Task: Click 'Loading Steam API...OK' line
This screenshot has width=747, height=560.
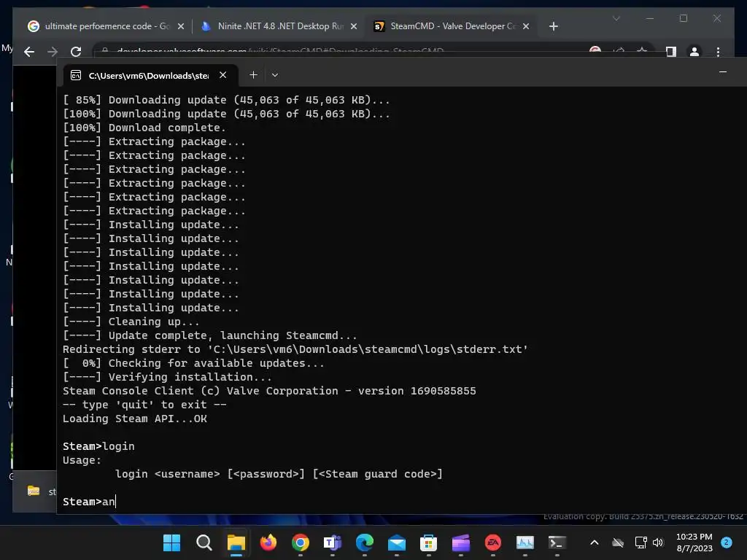Action: coord(135,419)
